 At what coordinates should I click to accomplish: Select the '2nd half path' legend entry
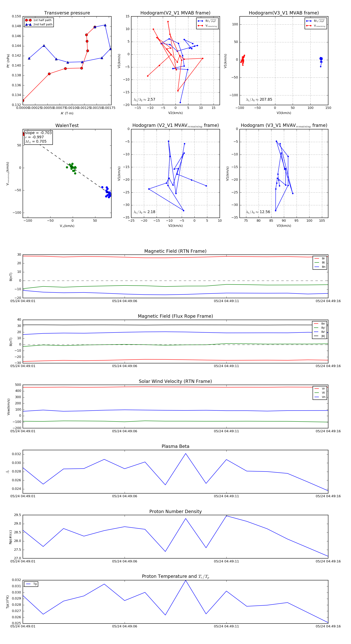coord(39,25)
